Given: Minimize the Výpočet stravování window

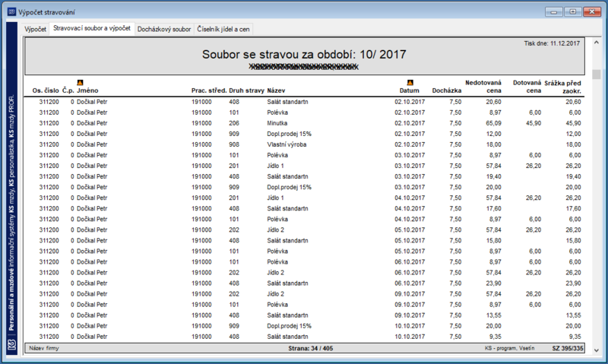Looking at the screenshot, I should click(554, 11).
